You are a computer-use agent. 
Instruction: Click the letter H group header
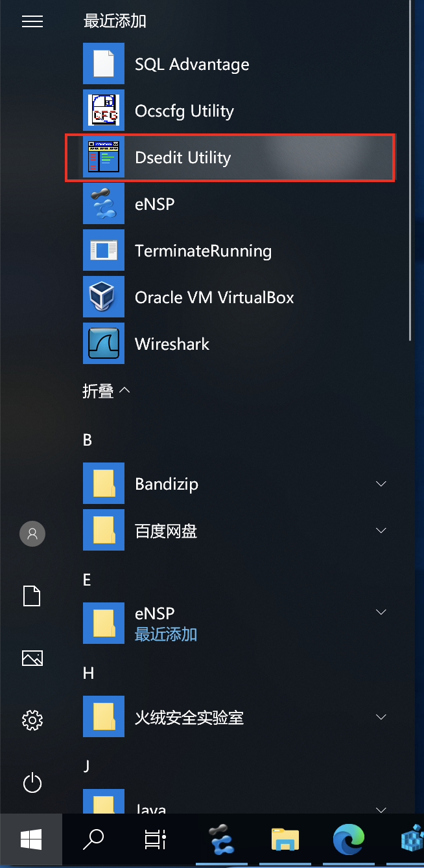88,673
